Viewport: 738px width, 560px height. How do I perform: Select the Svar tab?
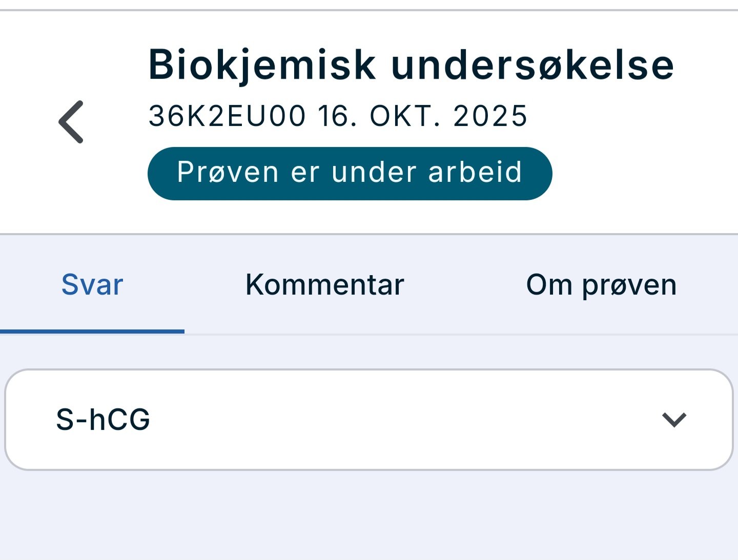click(x=92, y=285)
